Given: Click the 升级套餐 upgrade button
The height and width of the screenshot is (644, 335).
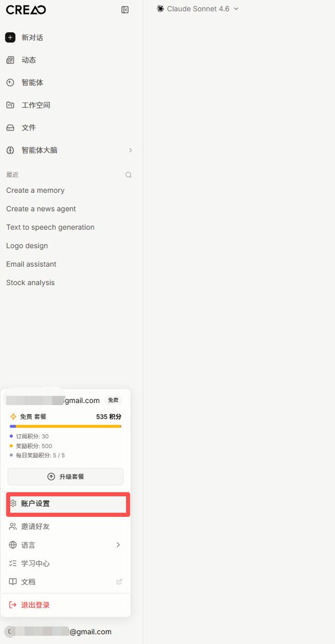Looking at the screenshot, I should click(65, 477).
